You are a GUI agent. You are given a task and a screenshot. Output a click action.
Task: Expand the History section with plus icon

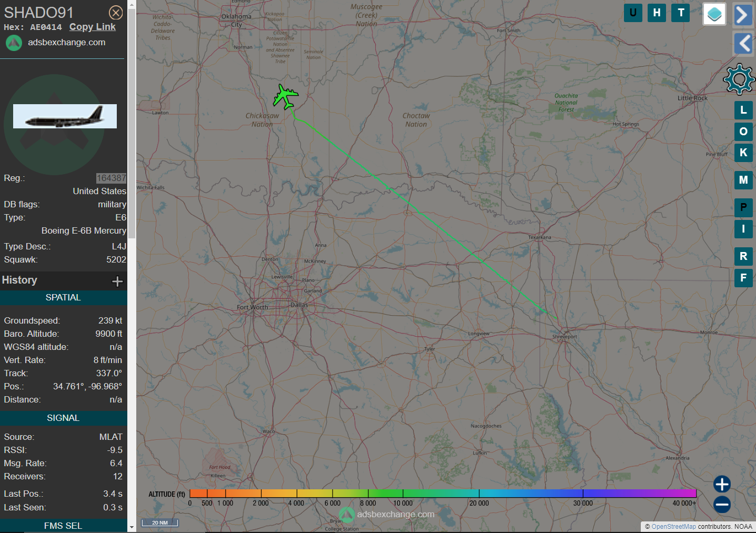click(117, 281)
